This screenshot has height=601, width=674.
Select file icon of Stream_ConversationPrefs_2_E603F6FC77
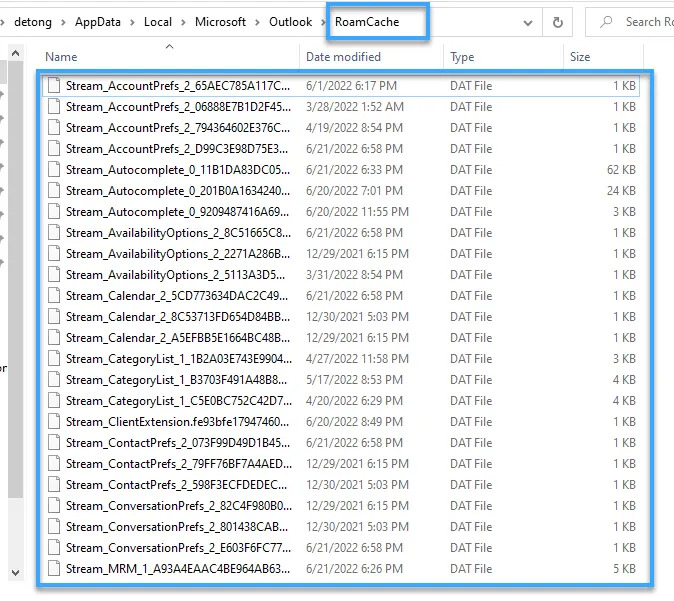pos(54,548)
